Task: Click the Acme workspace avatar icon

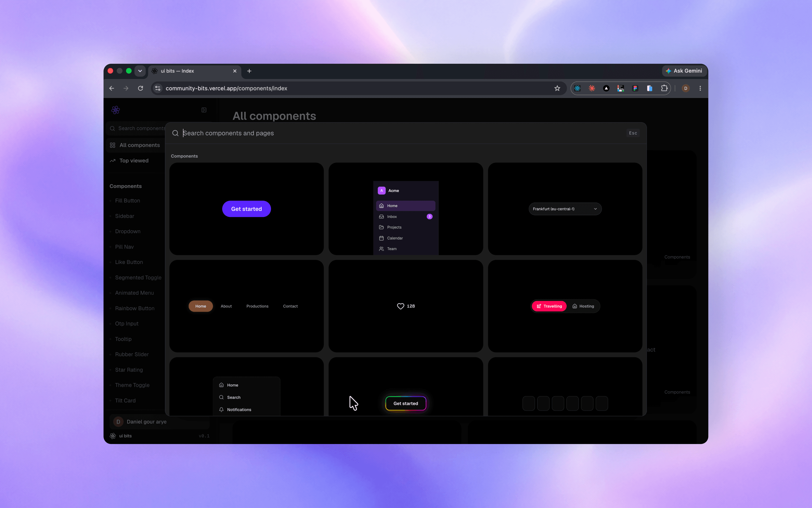Action: (x=381, y=190)
